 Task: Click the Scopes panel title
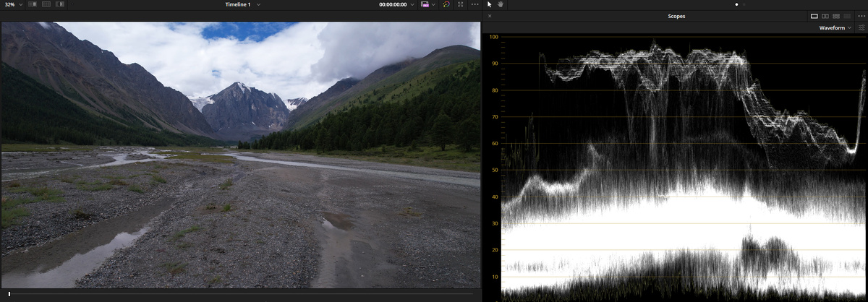point(676,16)
